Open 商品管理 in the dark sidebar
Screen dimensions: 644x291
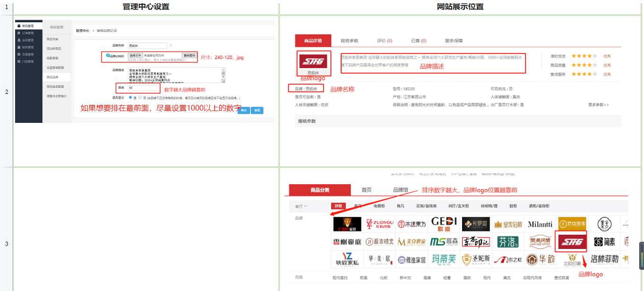pyautogui.click(x=26, y=26)
